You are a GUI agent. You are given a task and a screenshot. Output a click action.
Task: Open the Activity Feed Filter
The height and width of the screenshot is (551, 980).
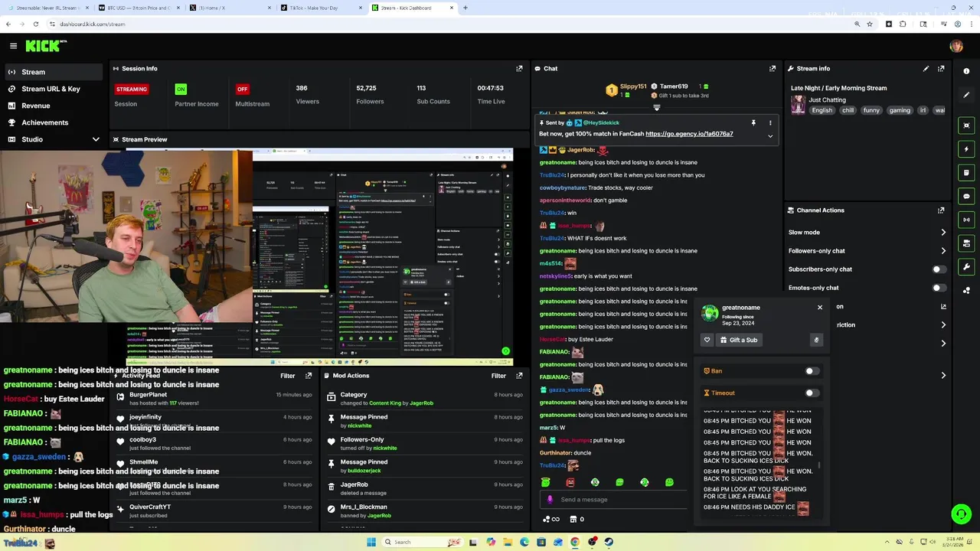click(x=288, y=376)
